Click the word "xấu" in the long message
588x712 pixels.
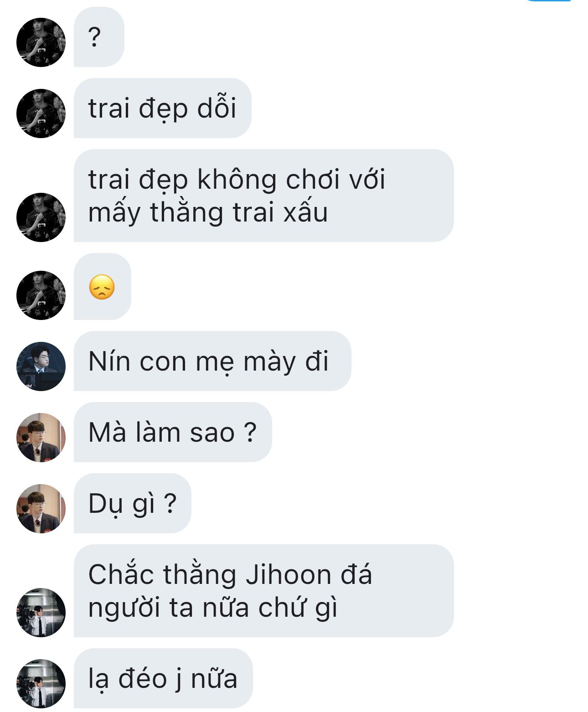click(305, 212)
